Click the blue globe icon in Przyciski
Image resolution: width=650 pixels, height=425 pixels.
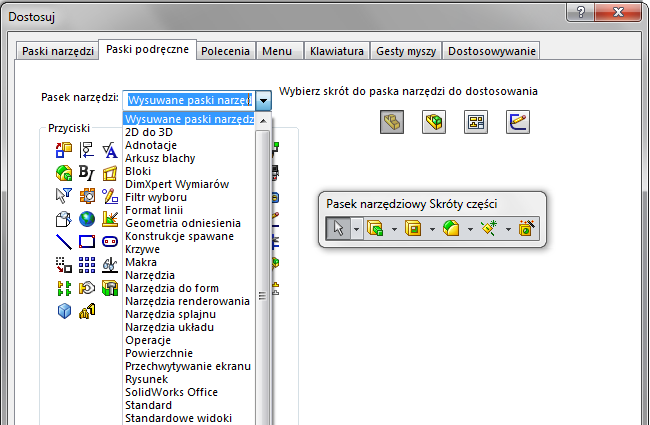87,218
